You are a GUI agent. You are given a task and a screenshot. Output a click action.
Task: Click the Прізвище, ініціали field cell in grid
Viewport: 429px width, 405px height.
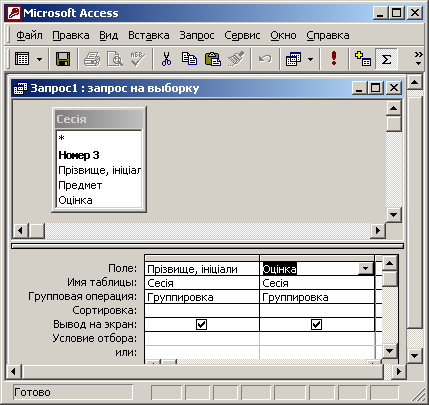(x=202, y=269)
